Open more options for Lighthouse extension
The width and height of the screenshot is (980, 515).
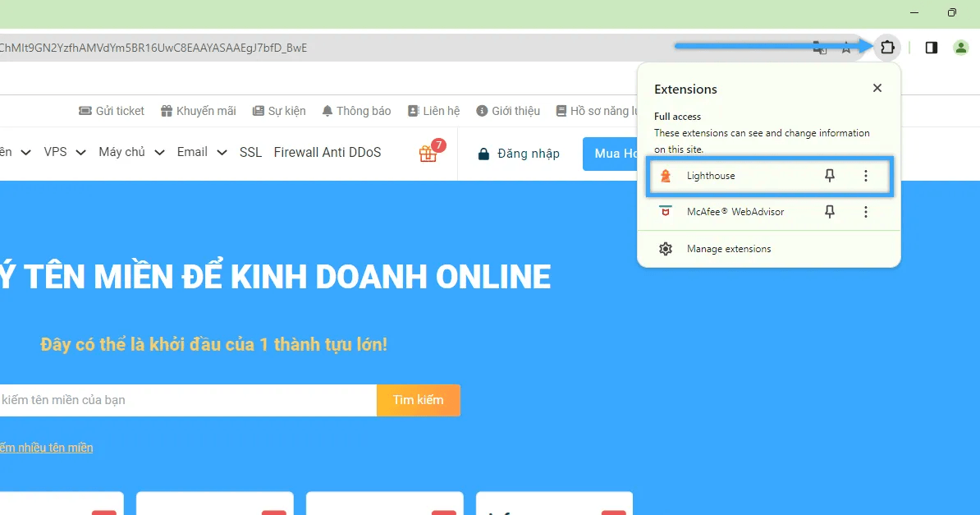(866, 176)
